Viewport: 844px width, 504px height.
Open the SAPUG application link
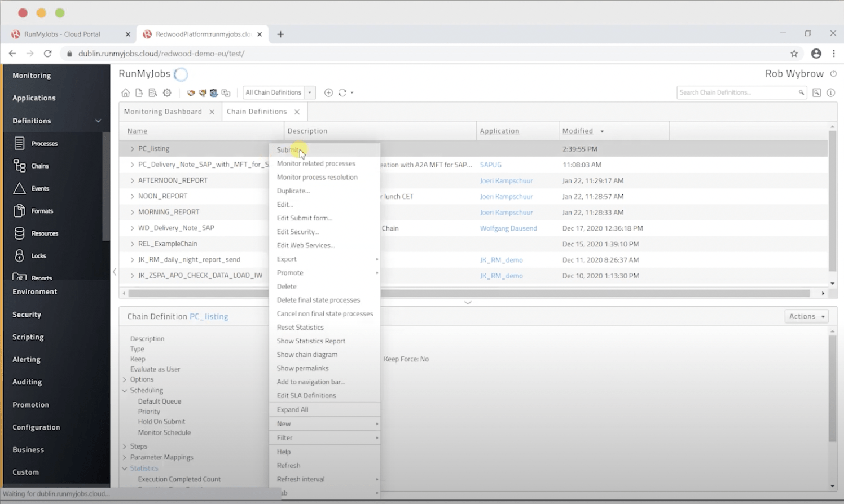490,165
